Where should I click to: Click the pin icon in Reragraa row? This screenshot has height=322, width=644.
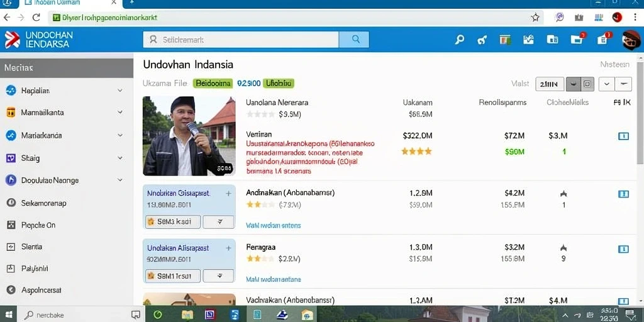coord(564,248)
